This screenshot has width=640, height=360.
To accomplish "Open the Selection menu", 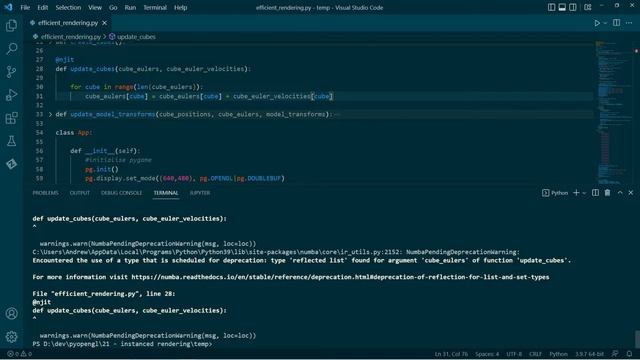I will point(68,7).
